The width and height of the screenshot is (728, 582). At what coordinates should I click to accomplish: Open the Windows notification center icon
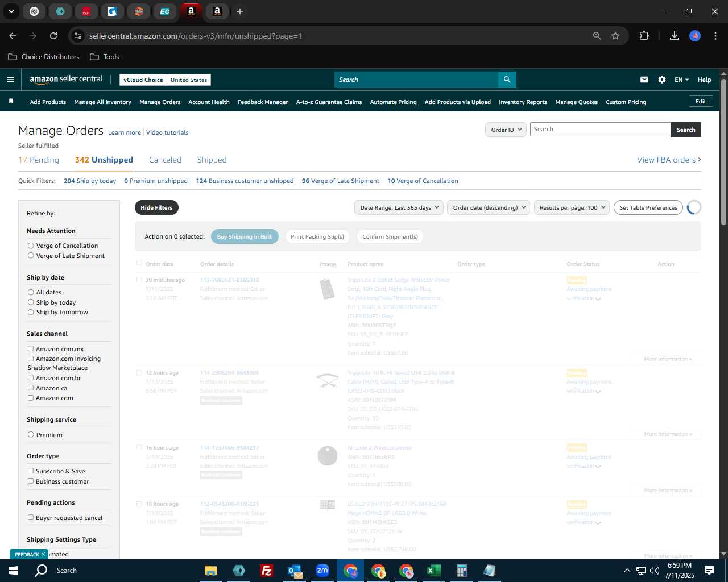pyautogui.click(x=709, y=571)
